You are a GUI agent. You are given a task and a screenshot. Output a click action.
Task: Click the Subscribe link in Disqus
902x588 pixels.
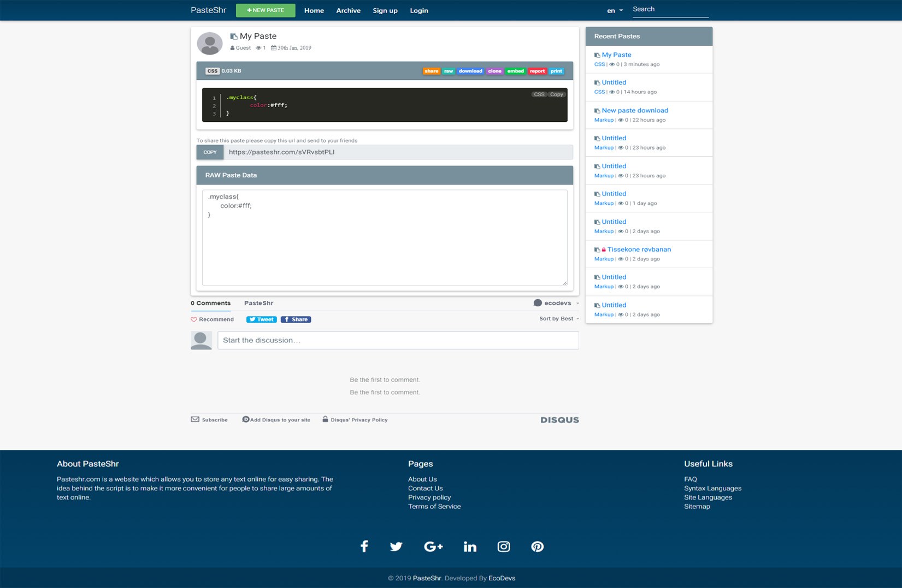(x=215, y=420)
